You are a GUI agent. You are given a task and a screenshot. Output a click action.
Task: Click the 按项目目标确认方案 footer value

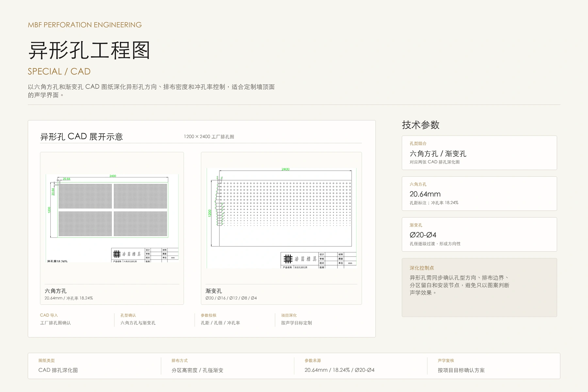(461, 370)
